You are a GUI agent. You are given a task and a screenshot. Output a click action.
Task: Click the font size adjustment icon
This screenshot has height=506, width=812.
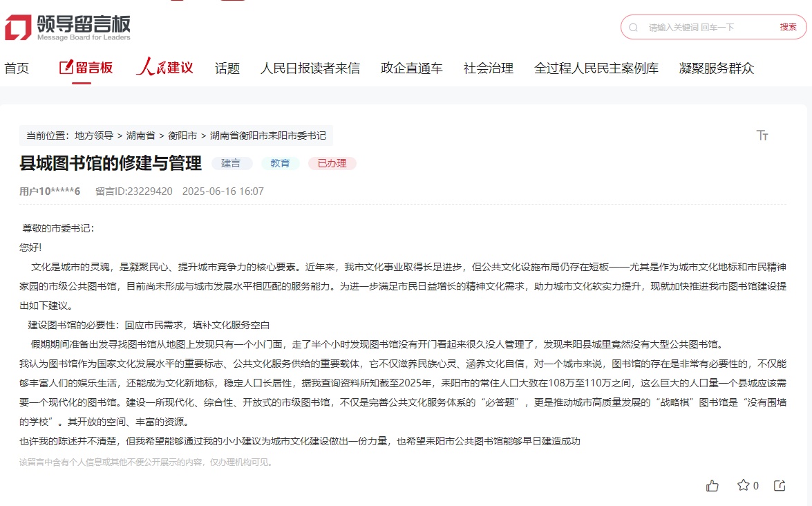pyautogui.click(x=762, y=135)
